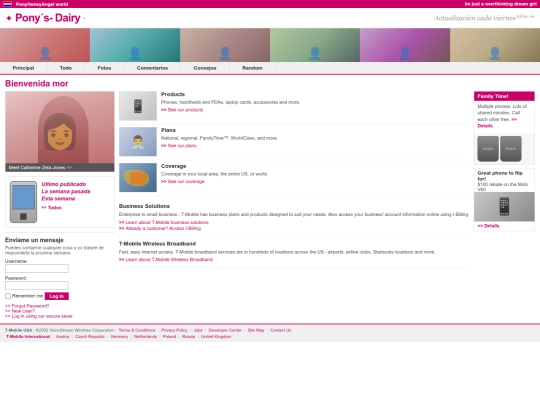540x405 pixels.
Task: Click the right Nokia phone image
Action: click(x=511, y=149)
